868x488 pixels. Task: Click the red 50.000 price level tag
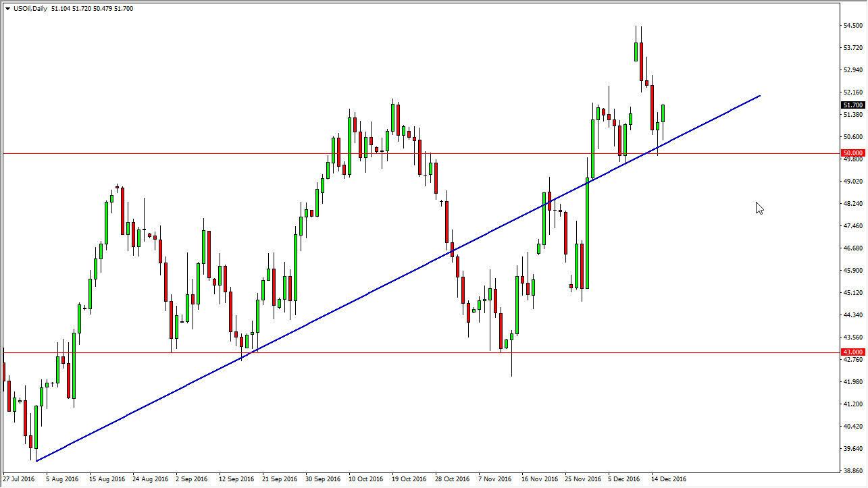(x=853, y=153)
